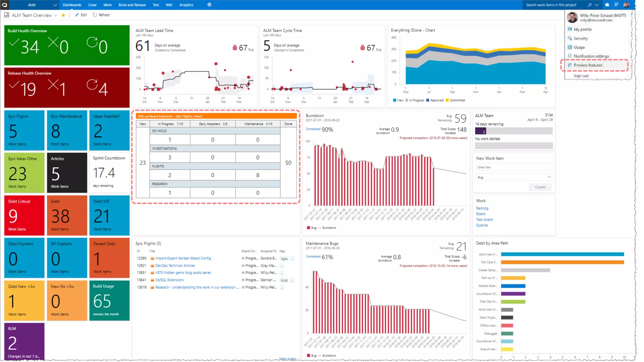Click the user avatar in top-right corner
The width and height of the screenshot is (644, 362).
pos(626,5)
